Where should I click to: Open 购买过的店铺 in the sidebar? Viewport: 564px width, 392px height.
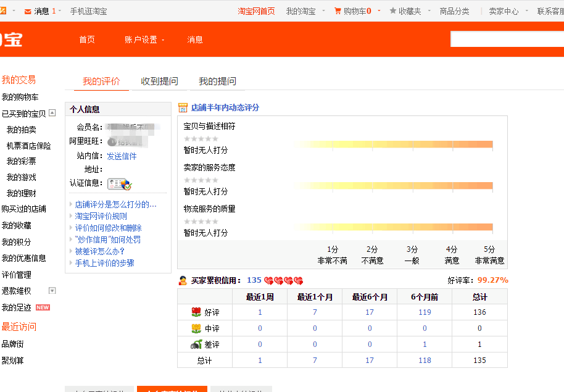23,209
